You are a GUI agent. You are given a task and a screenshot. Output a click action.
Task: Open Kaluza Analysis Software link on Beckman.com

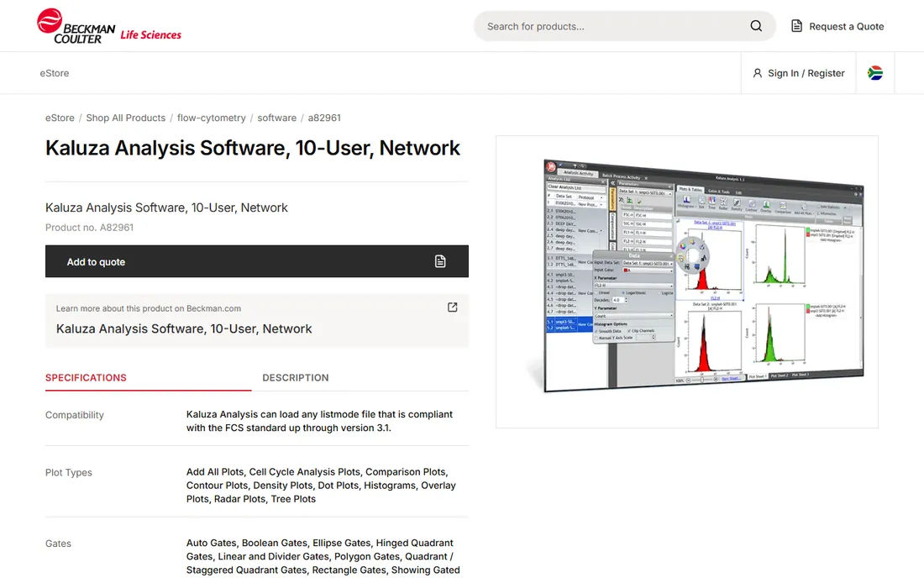(184, 328)
